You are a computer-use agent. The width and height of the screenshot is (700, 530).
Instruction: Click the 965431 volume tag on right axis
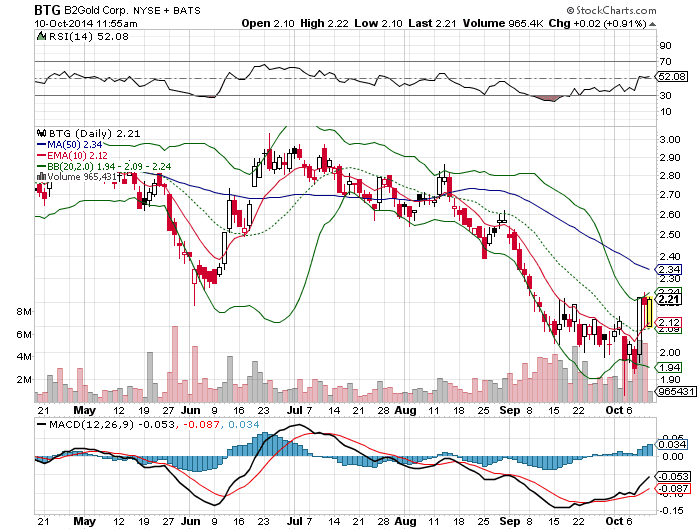pyautogui.click(x=677, y=391)
